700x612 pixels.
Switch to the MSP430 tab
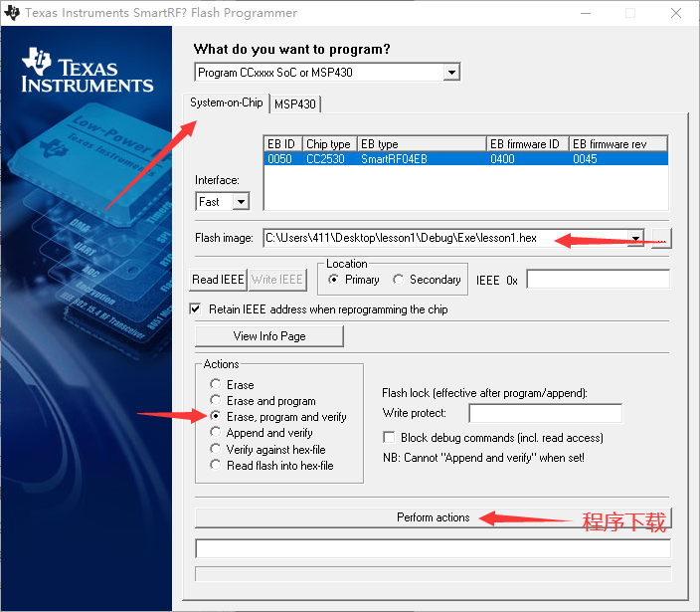pyautogui.click(x=295, y=104)
